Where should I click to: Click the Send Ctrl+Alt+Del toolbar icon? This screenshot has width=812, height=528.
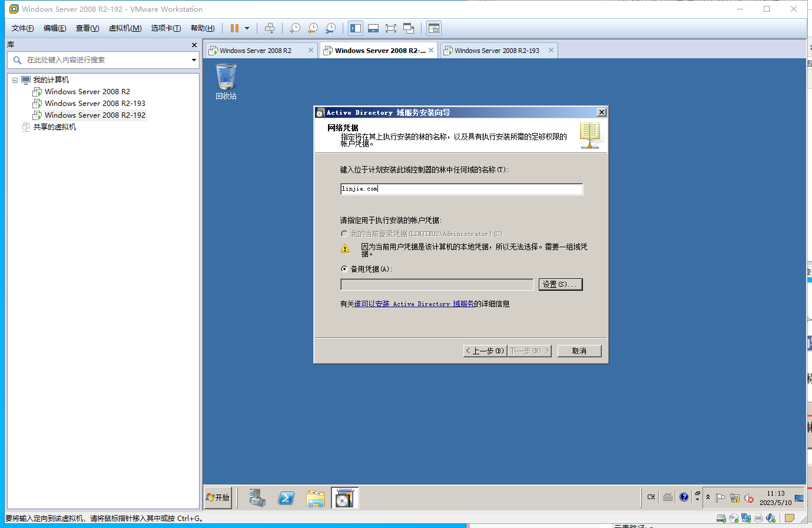(270, 28)
